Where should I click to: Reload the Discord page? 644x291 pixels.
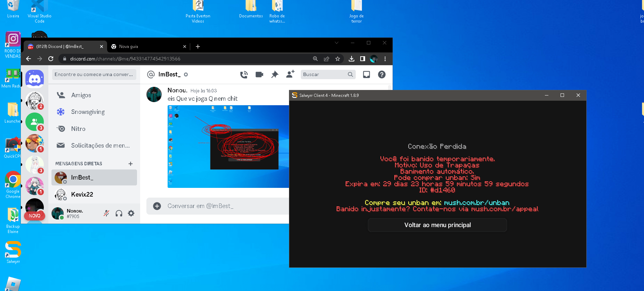click(51, 59)
